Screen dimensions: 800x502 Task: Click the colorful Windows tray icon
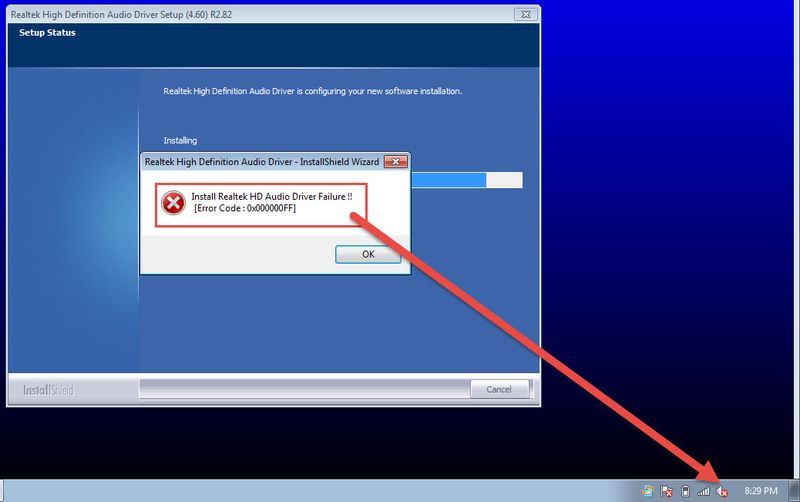[648, 491]
